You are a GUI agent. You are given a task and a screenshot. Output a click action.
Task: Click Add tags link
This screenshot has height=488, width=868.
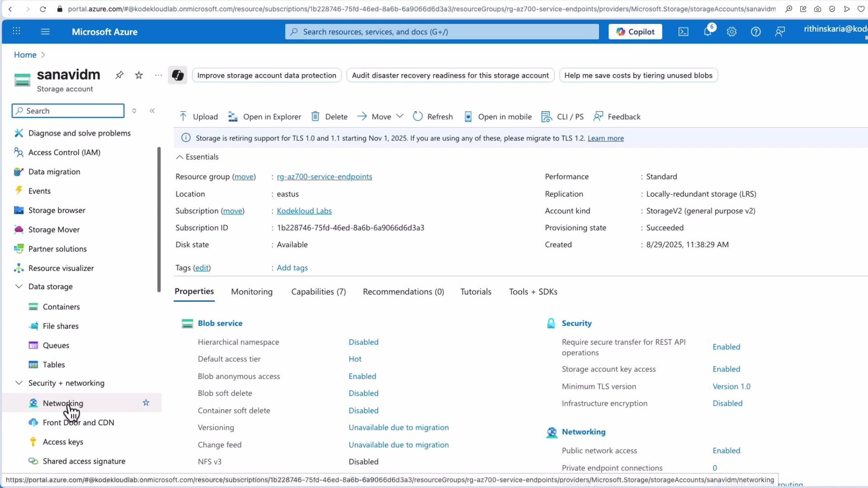click(292, 268)
